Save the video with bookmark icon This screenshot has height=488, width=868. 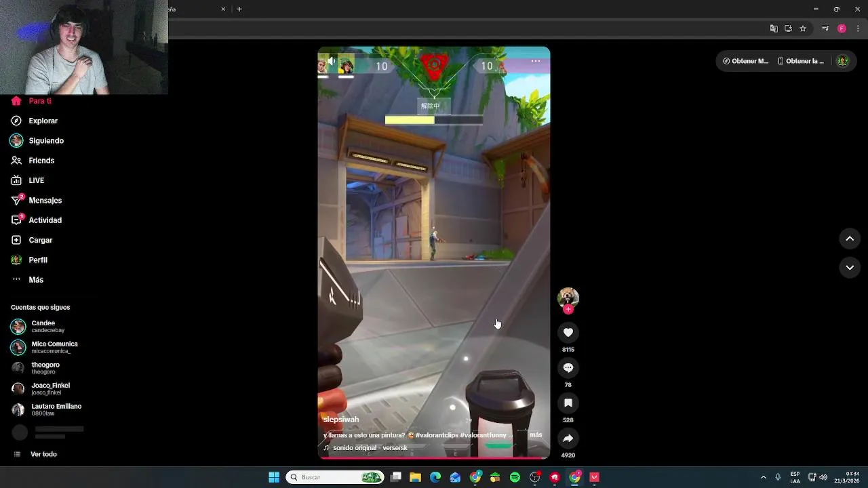[568, 403]
